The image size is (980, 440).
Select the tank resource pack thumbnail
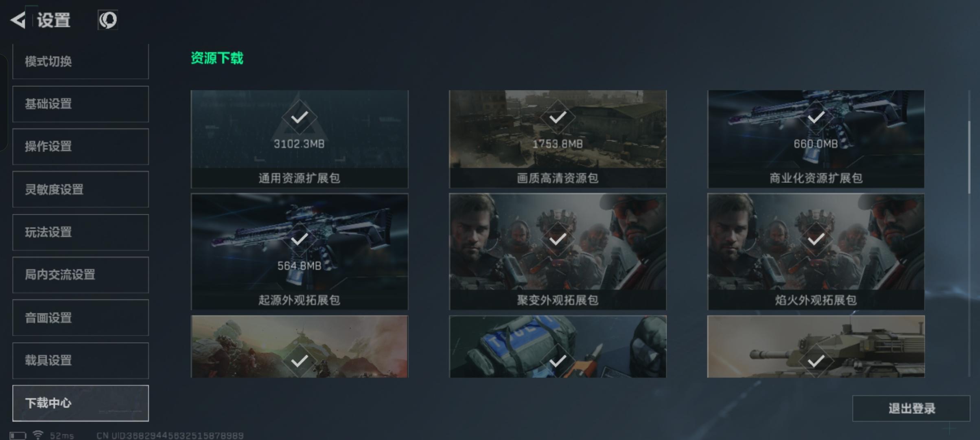click(816, 347)
